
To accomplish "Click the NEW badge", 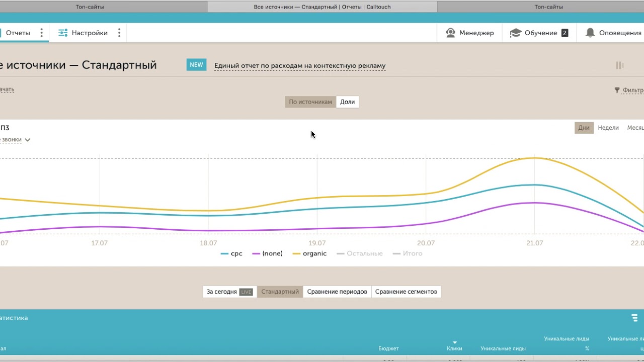I will point(196,65).
